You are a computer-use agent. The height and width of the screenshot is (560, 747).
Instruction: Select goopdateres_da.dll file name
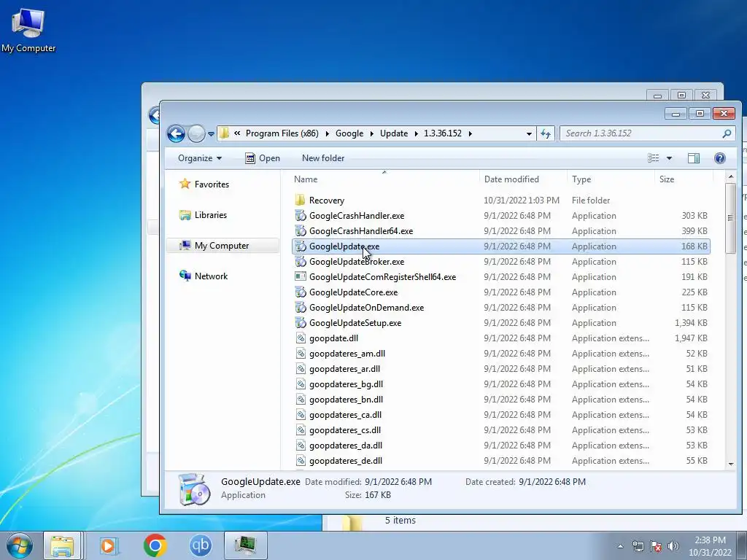345,446
